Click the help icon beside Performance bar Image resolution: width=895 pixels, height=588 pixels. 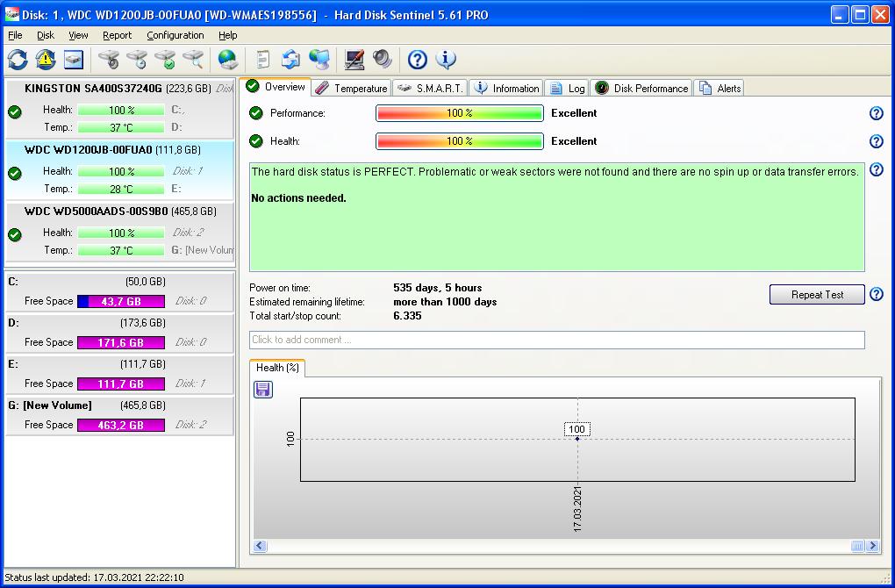pos(877,113)
